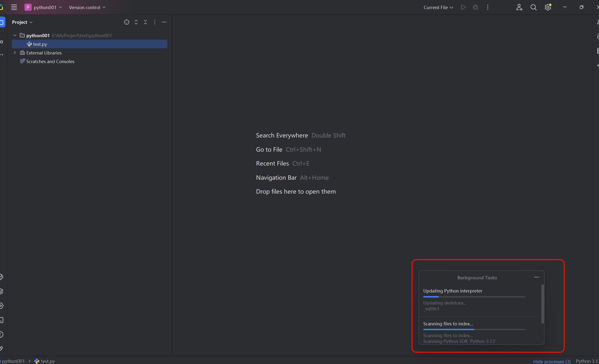Select test.py in the project tree
599x364 pixels.
pos(40,44)
